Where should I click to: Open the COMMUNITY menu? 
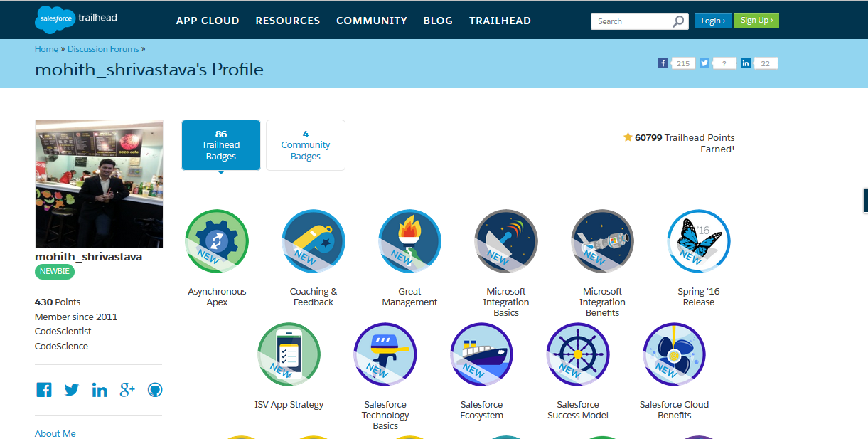tap(372, 21)
